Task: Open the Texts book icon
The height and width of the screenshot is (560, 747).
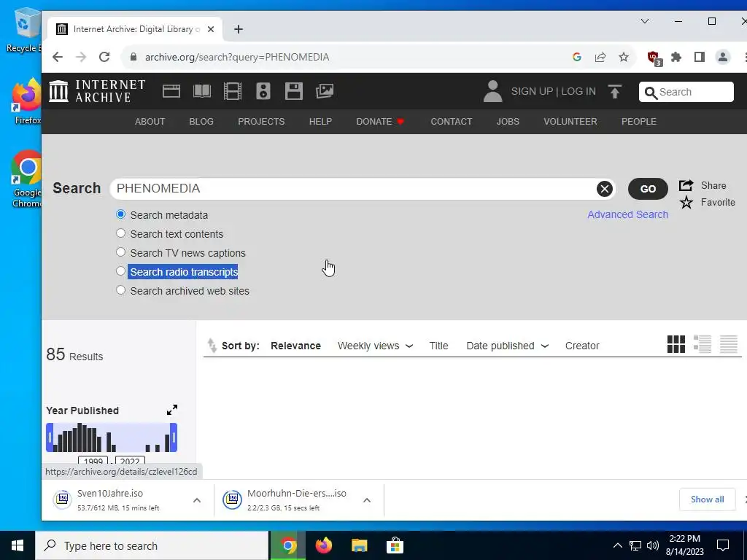Action: [202, 91]
